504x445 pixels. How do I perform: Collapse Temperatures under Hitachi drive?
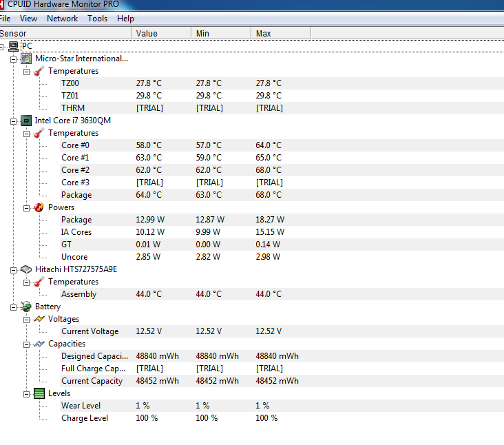coord(27,282)
